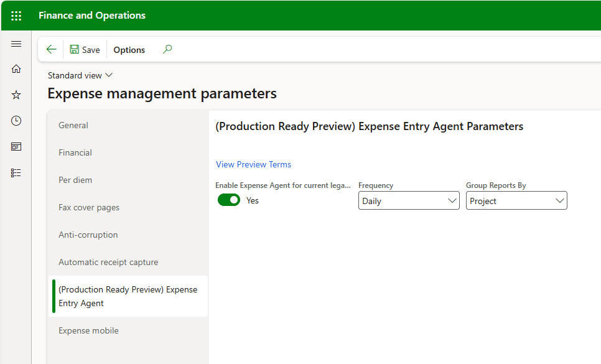Screen dimensions: 601x364
Task: Open Recent items clock icon
Action: pyautogui.click(x=16, y=121)
